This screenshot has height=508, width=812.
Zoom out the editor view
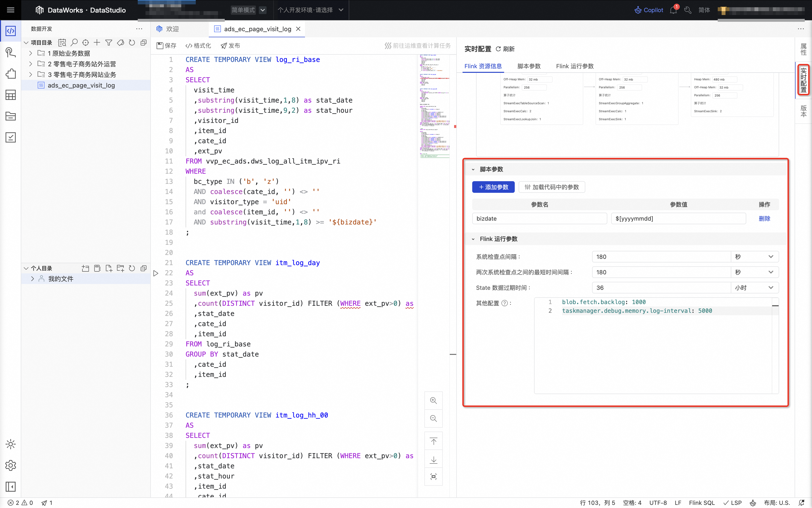434,418
